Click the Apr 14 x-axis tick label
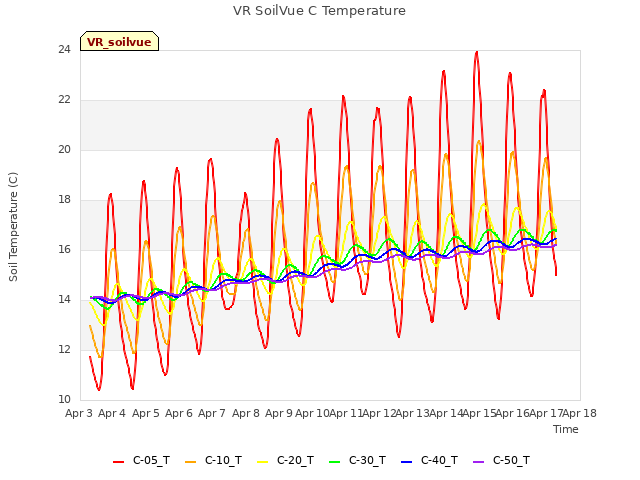640x480 pixels. tap(446, 413)
